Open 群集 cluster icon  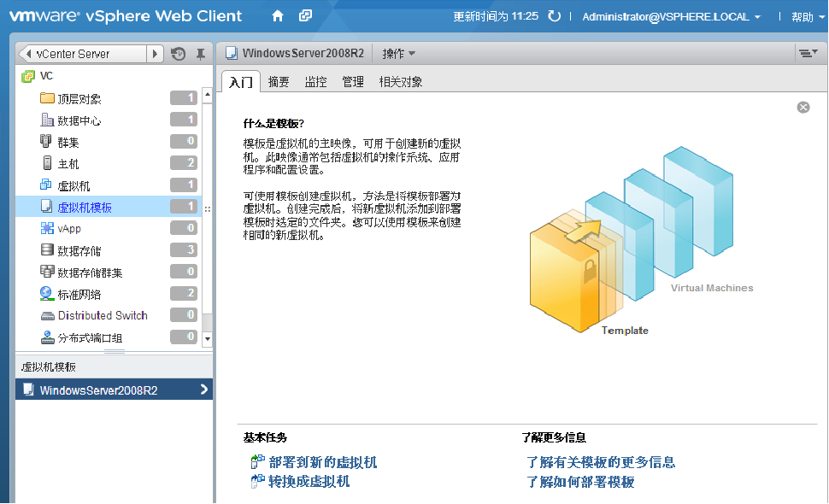[46, 141]
